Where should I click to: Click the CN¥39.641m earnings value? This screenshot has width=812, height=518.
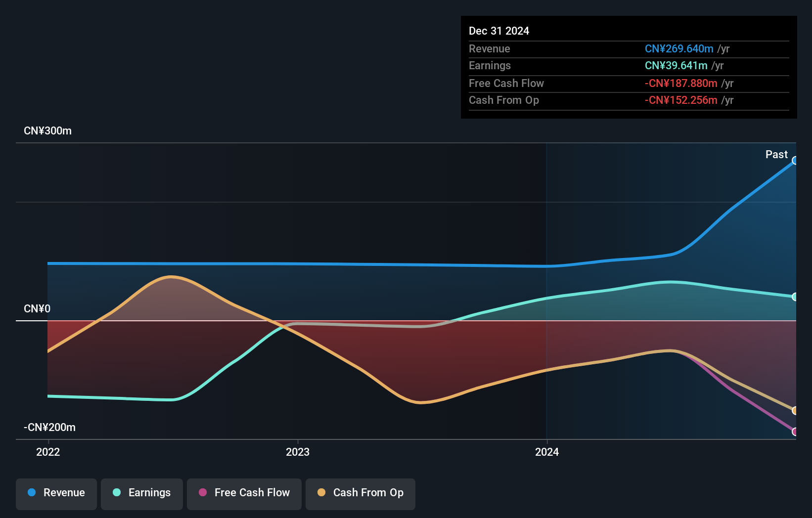tap(676, 66)
